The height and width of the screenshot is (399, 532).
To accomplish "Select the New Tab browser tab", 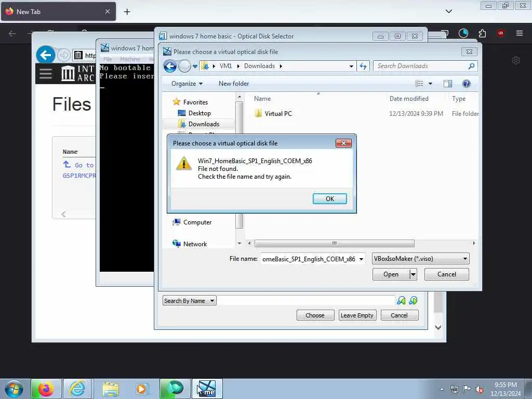I will pos(58,11).
